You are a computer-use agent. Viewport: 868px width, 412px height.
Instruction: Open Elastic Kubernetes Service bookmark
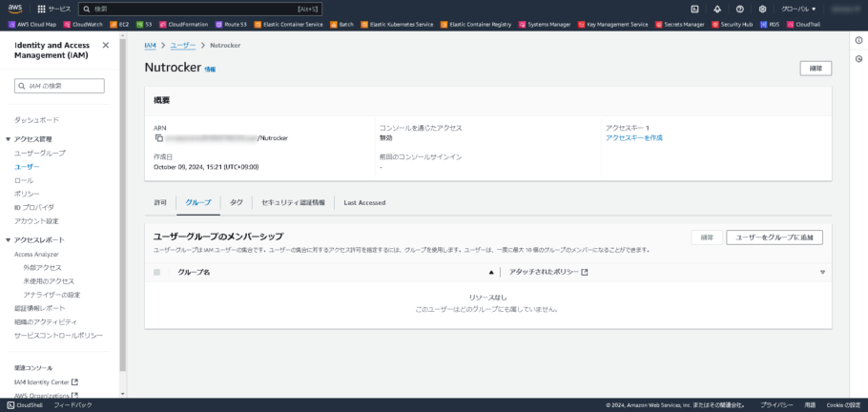pyautogui.click(x=398, y=25)
